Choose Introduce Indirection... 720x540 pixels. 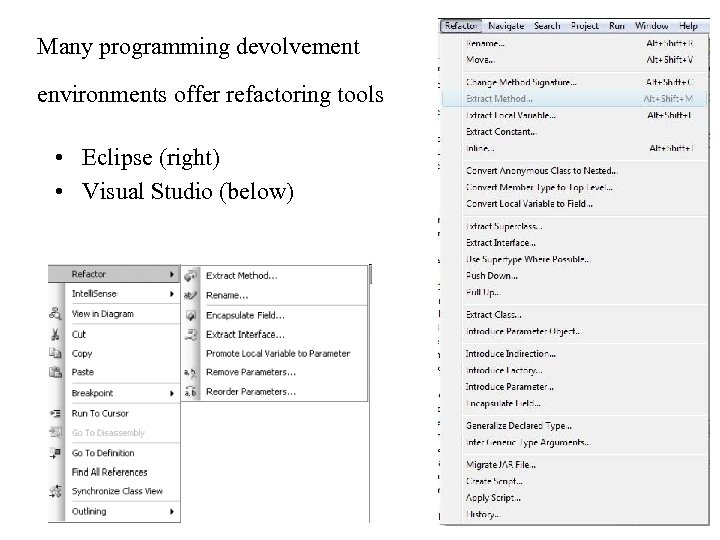(574, 354)
